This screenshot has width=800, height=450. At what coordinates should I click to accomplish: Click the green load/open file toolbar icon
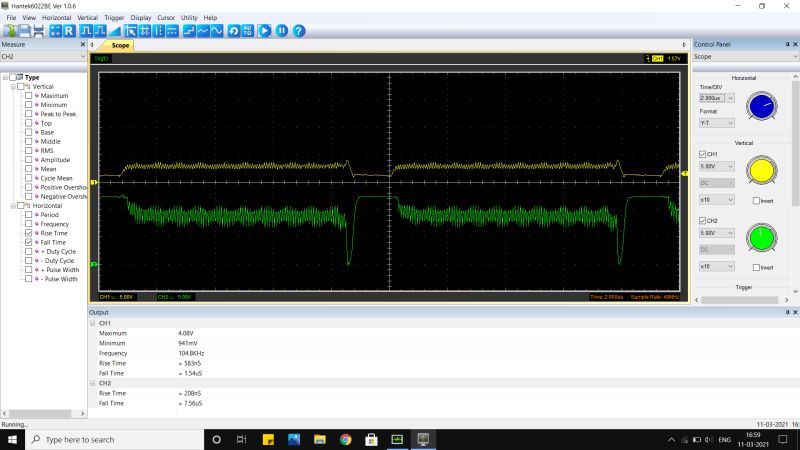10,31
